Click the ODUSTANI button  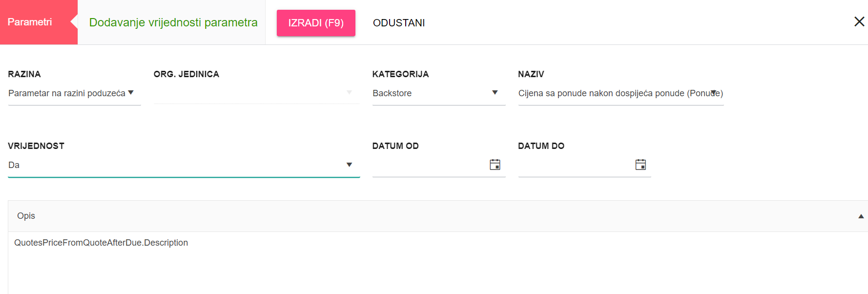pyautogui.click(x=399, y=23)
